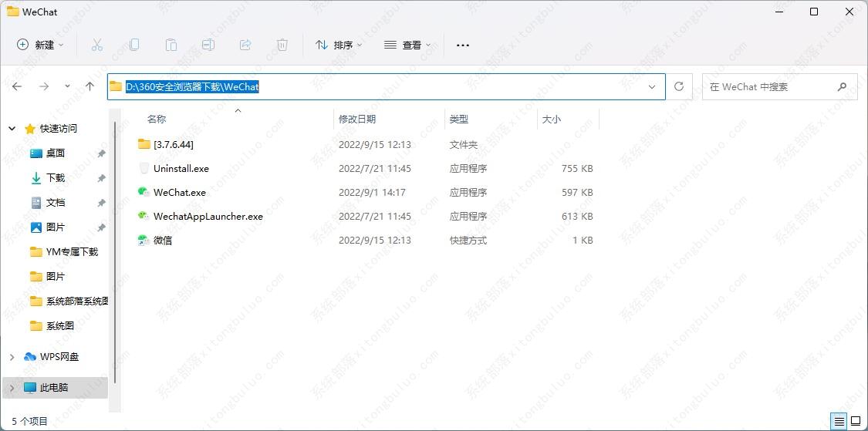The height and width of the screenshot is (431, 868).
Task: Click the address bar path field
Action: [x=386, y=87]
